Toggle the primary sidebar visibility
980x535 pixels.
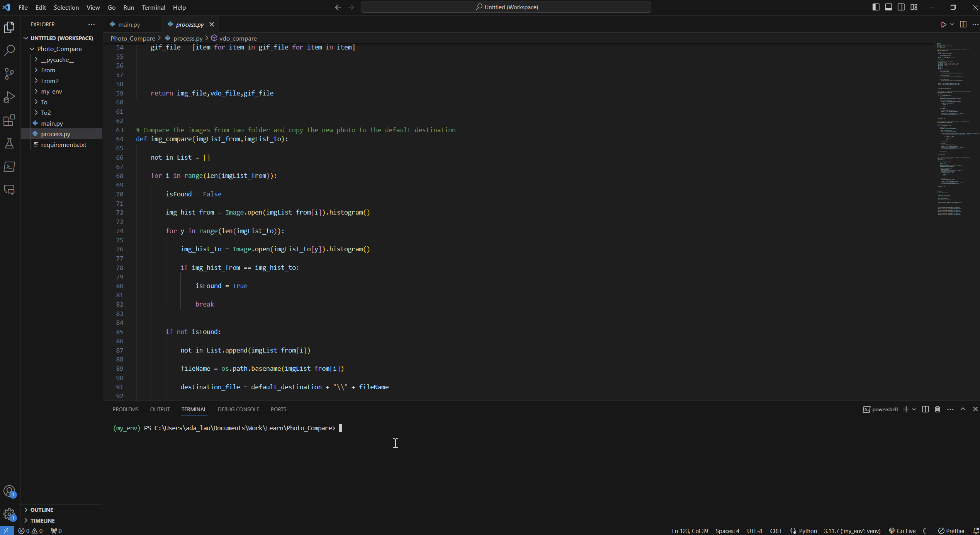876,7
